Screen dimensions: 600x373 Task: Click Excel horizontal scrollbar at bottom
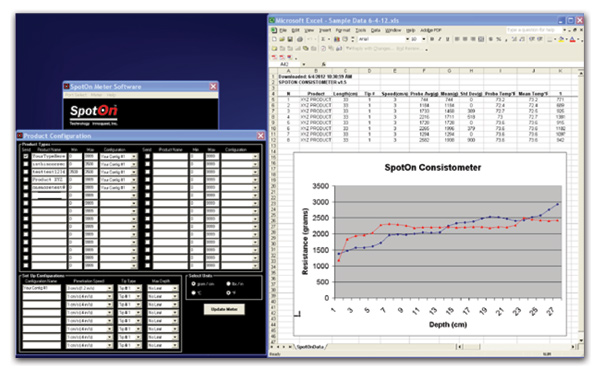[517, 347]
